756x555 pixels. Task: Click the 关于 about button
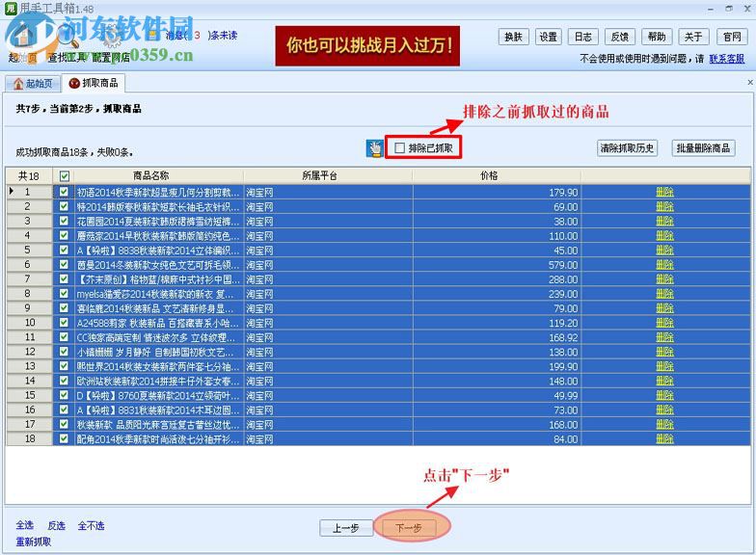tap(692, 37)
